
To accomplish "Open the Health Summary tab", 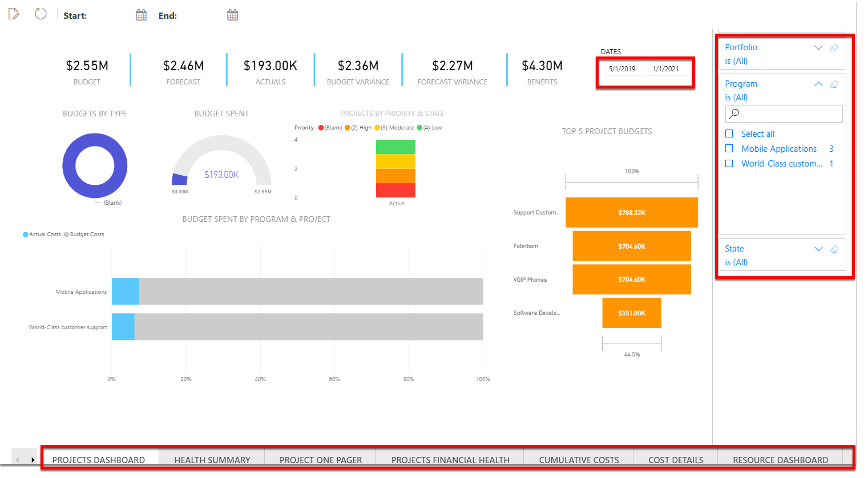I will [212, 459].
